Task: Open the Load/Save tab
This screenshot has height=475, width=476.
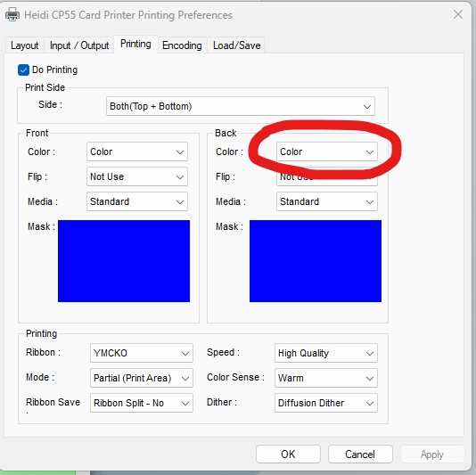Action: coord(236,45)
